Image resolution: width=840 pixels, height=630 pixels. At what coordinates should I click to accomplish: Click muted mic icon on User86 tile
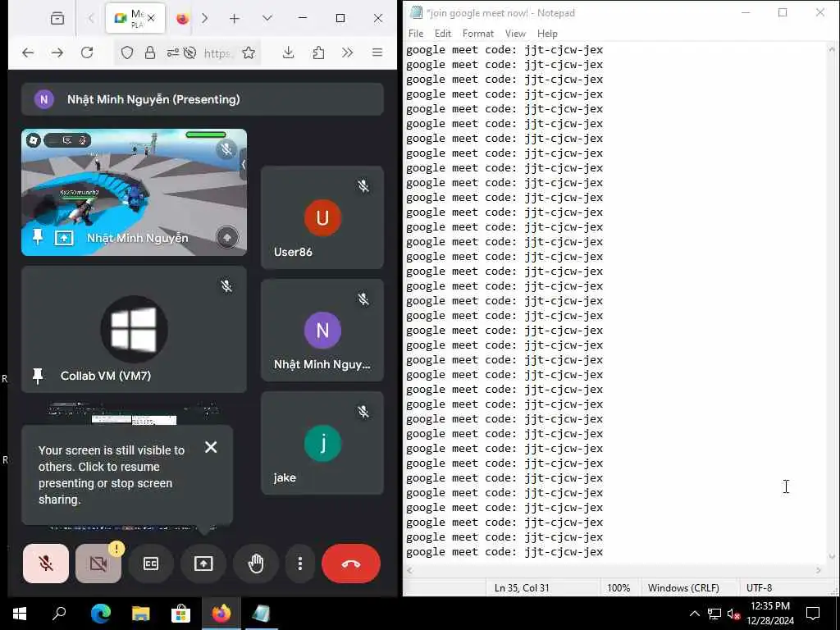[x=363, y=186]
